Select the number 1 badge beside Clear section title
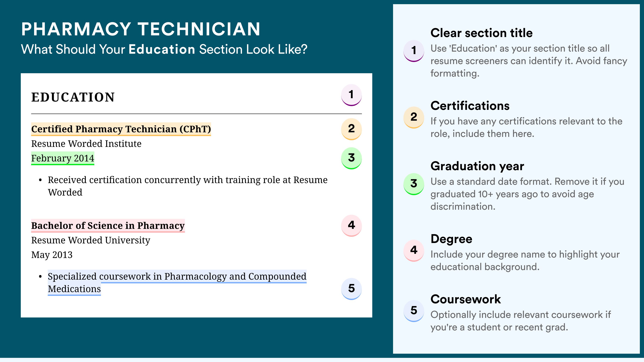 tap(414, 51)
